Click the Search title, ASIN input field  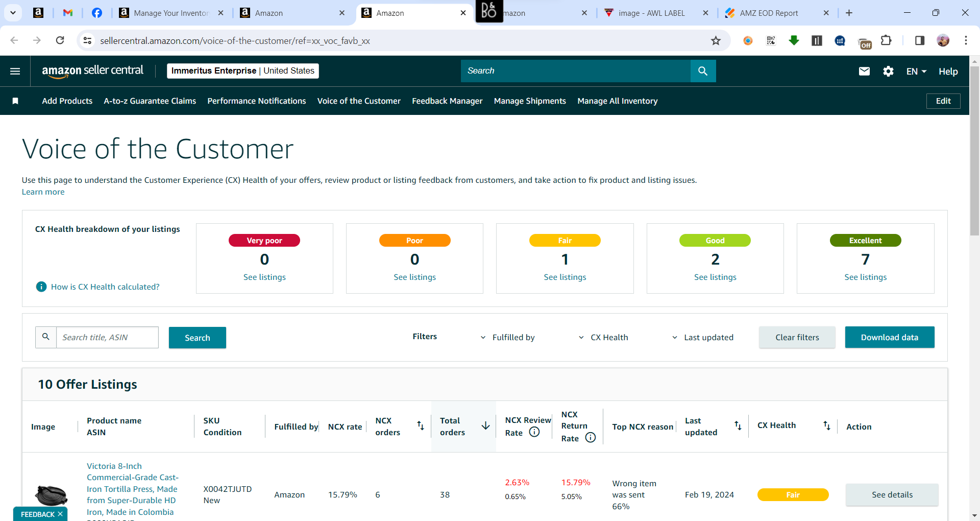point(107,338)
